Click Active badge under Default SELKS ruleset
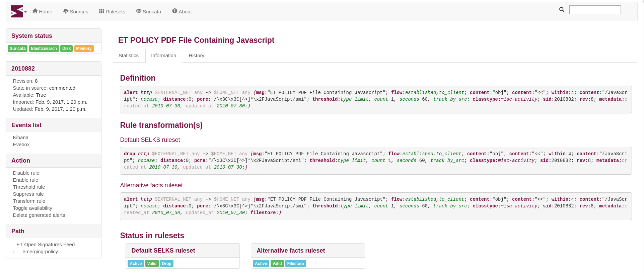This screenshot has width=644, height=275. click(136, 264)
